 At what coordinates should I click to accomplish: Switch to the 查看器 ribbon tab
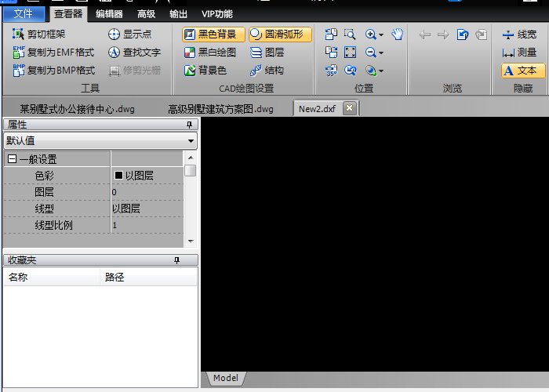pos(68,13)
